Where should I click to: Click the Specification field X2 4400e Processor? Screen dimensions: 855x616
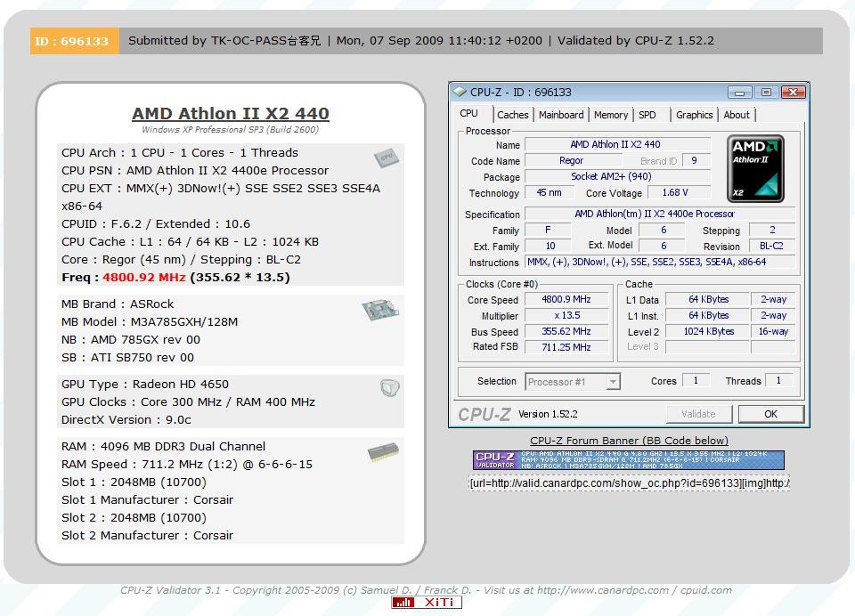659,214
